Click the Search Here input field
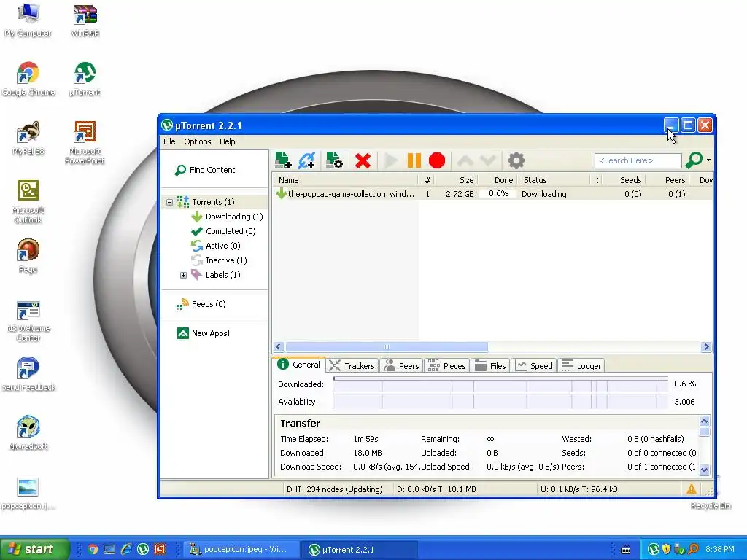This screenshot has height=560, width=747. (x=638, y=161)
